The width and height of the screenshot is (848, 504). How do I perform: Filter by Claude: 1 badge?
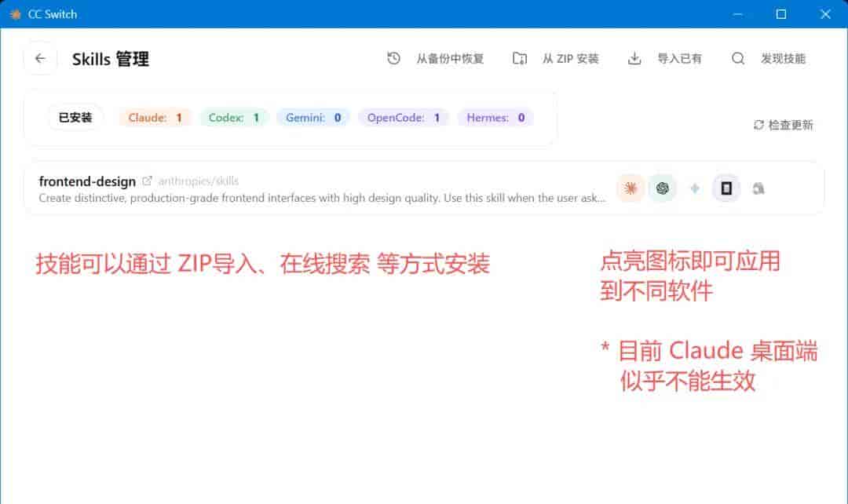click(155, 117)
